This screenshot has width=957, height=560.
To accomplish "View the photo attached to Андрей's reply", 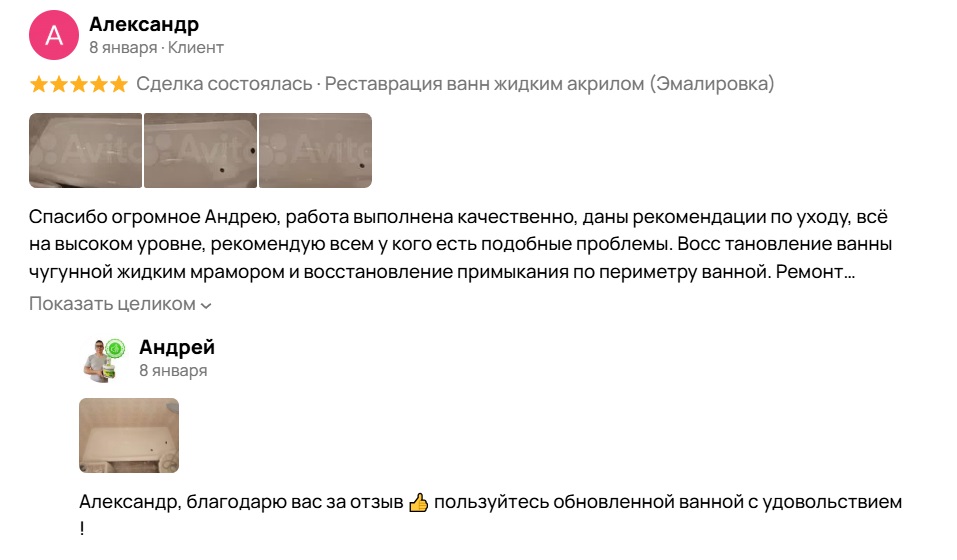I will (129, 435).
